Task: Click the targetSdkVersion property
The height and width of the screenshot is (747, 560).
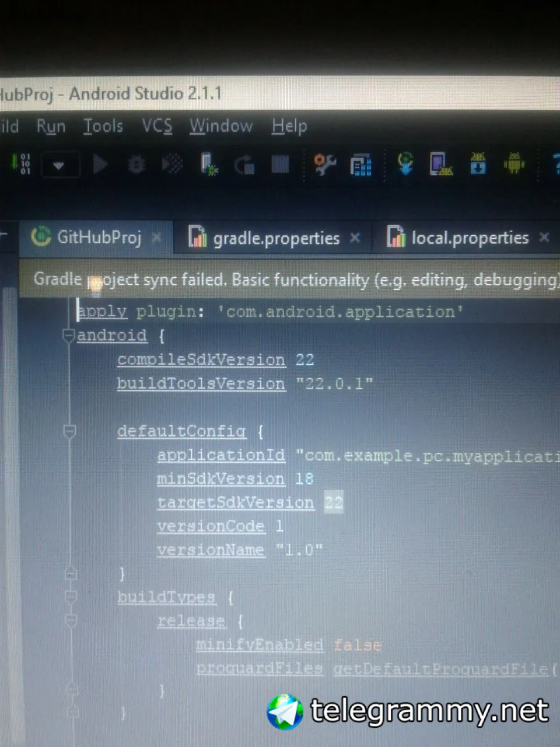Action: tap(236, 502)
